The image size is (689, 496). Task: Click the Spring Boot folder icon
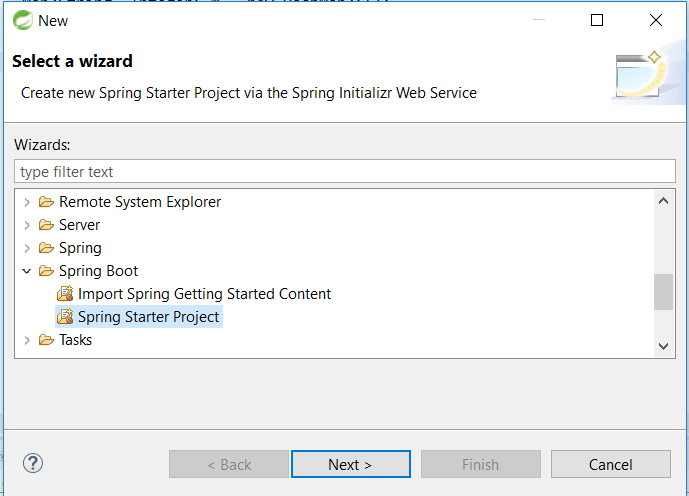point(46,271)
